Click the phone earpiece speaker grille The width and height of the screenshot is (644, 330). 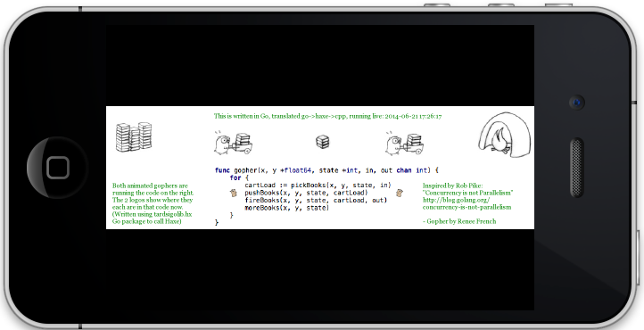576,168
